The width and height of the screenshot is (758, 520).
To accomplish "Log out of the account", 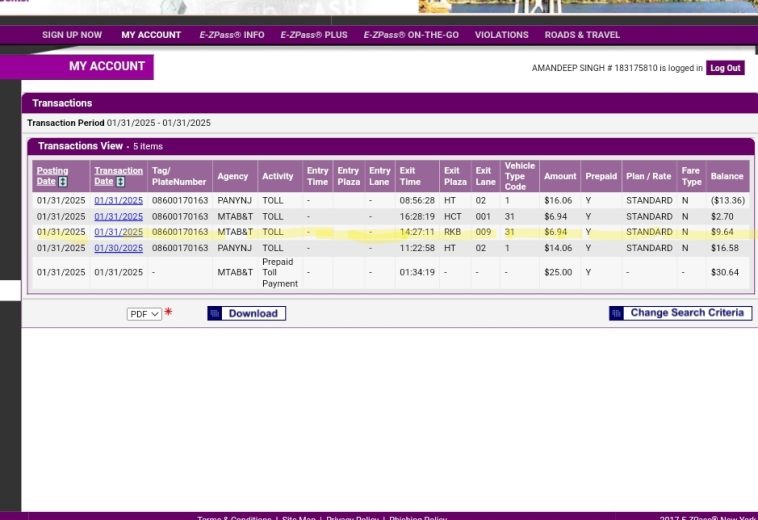I will pos(725,68).
